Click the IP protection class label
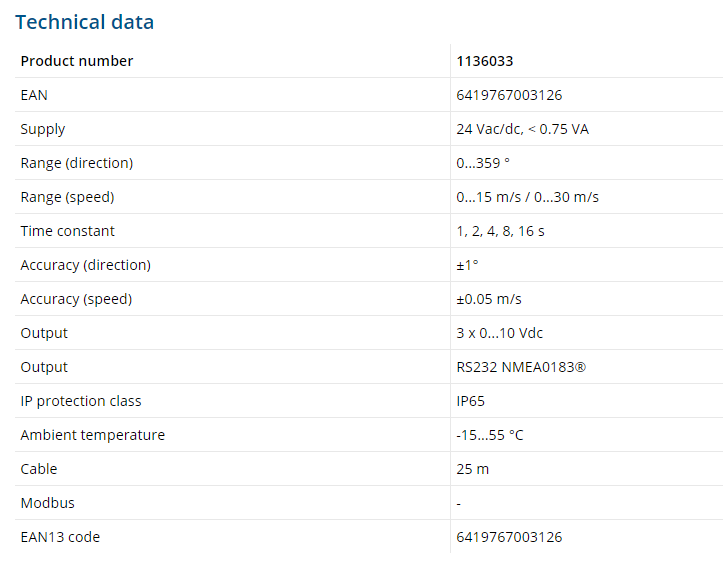Image resolution: width=723 pixels, height=575 pixels. pos(81,401)
